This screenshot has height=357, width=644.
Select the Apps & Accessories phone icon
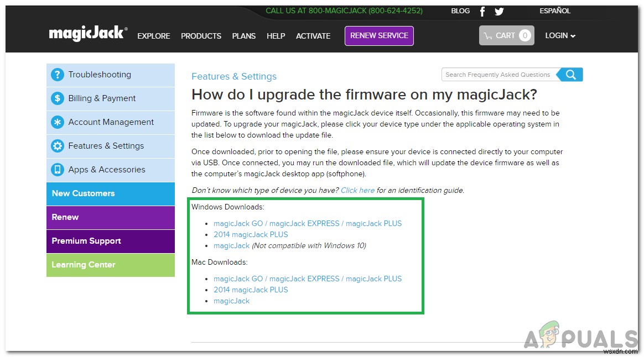[58, 170]
